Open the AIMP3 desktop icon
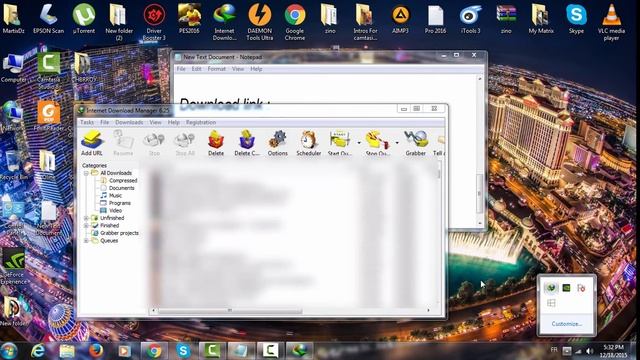640x360 pixels. (x=400, y=19)
